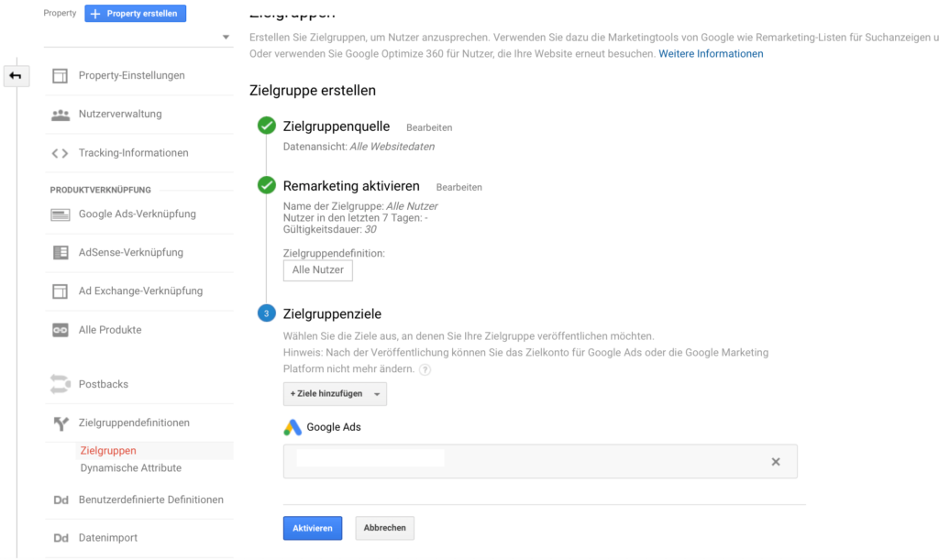
Task: Click the AdSense-Verknüpfung icon
Action: [60, 252]
